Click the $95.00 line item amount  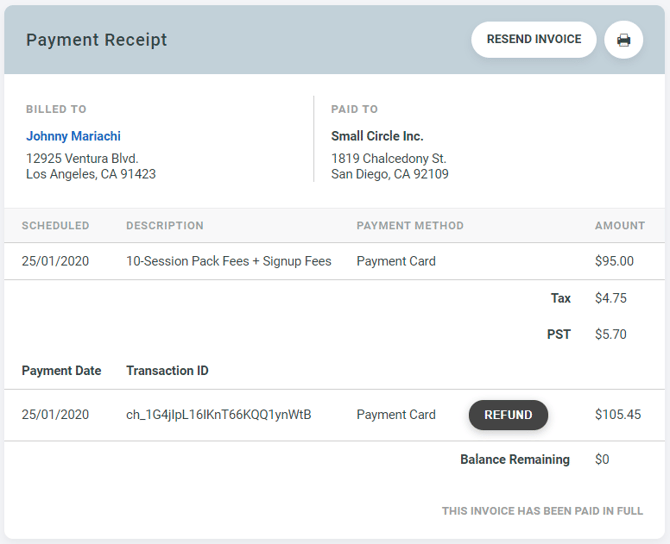tap(614, 262)
